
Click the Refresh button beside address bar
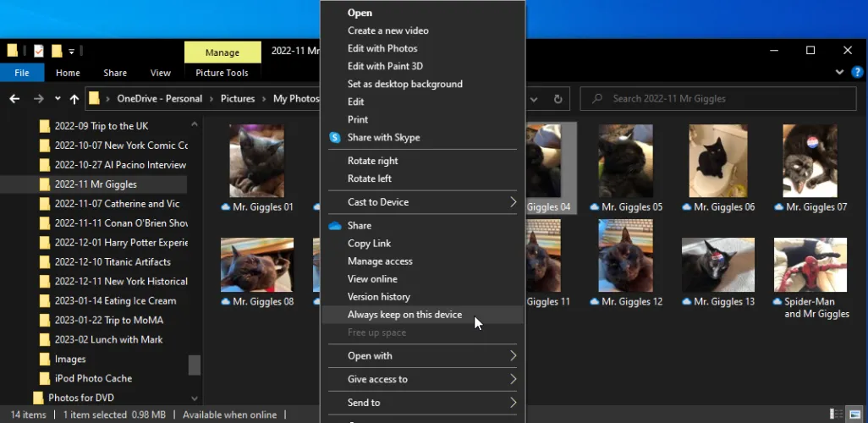[558, 99]
